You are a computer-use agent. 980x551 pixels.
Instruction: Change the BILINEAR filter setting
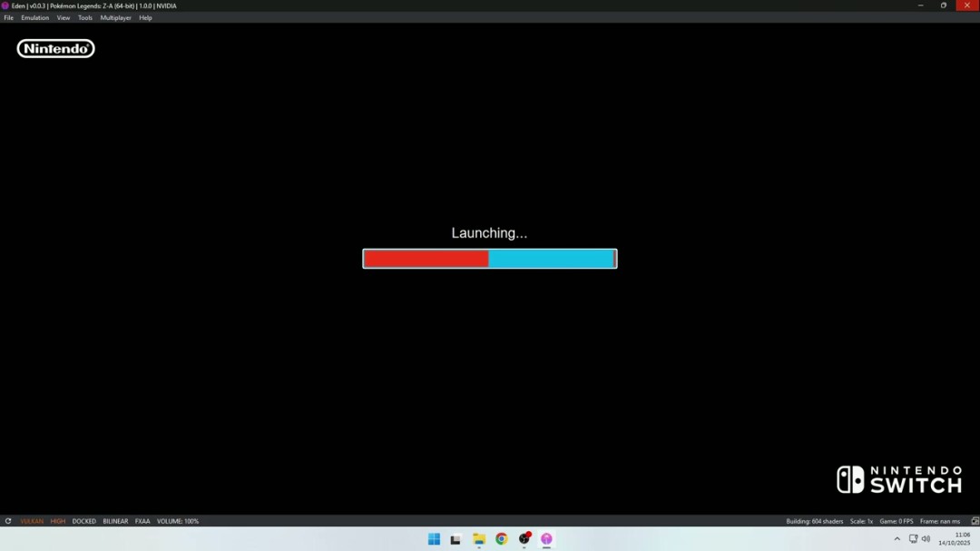[x=115, y=521]
